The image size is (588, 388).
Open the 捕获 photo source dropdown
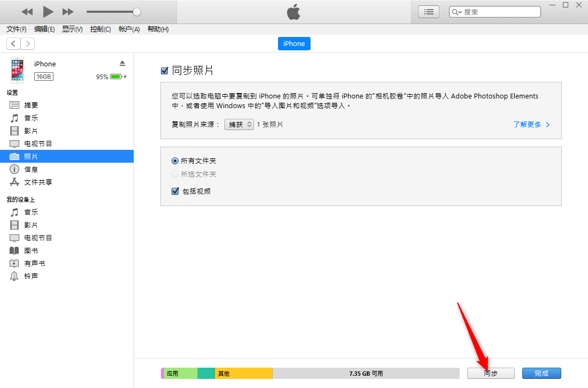pos(239,124)
